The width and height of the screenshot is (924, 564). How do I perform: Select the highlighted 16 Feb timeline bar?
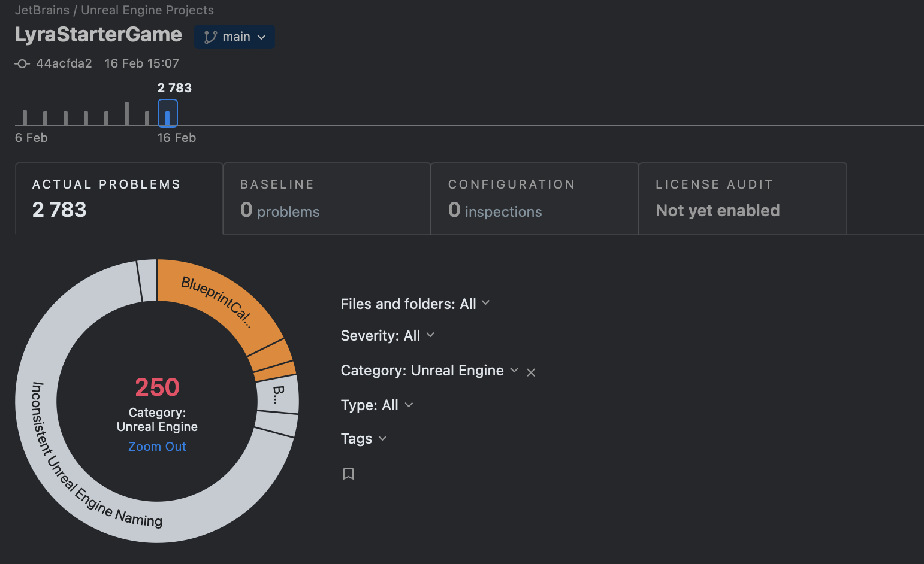point(168,113)
